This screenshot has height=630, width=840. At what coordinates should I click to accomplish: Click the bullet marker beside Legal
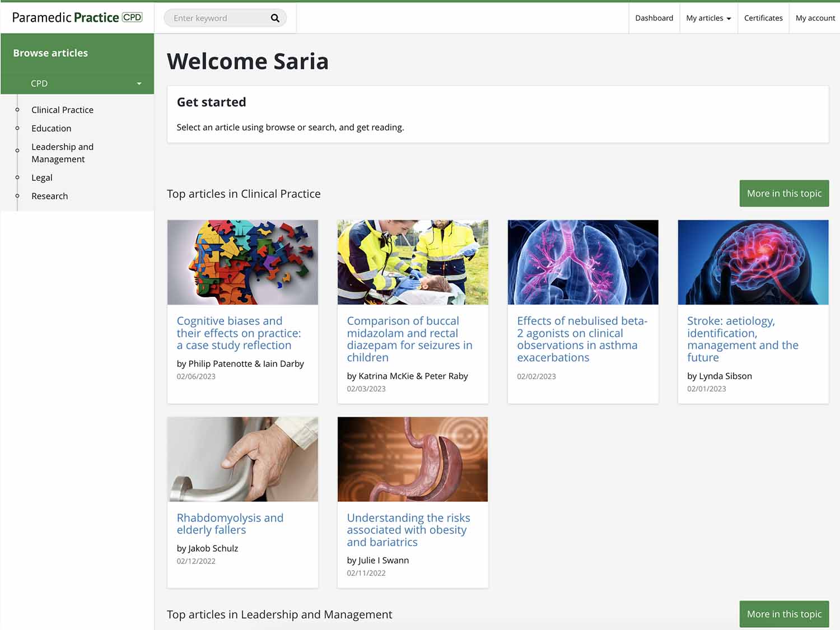(x=17, y=178)
